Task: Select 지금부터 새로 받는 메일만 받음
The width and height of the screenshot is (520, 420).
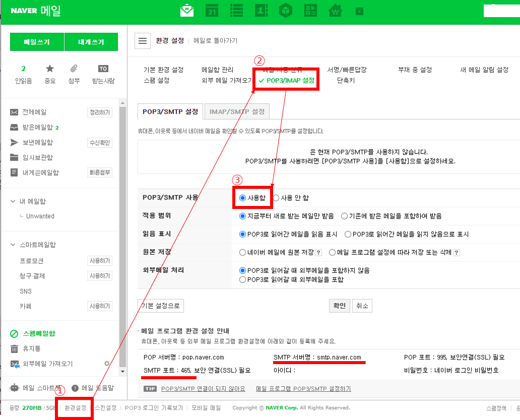Action: tap(242, 216)
